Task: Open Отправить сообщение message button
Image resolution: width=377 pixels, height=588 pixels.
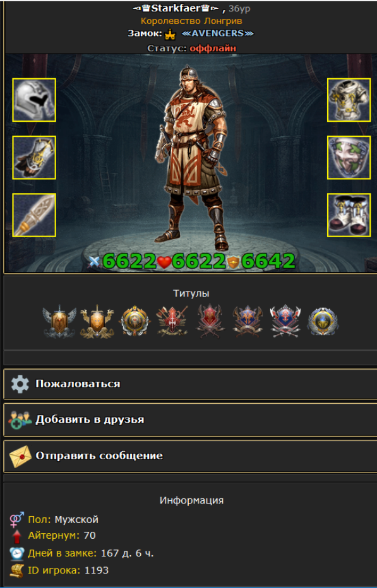Action: (190, 456)
